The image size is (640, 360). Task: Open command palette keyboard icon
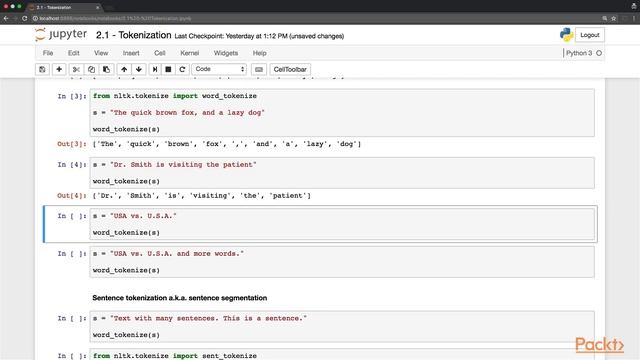259,69
